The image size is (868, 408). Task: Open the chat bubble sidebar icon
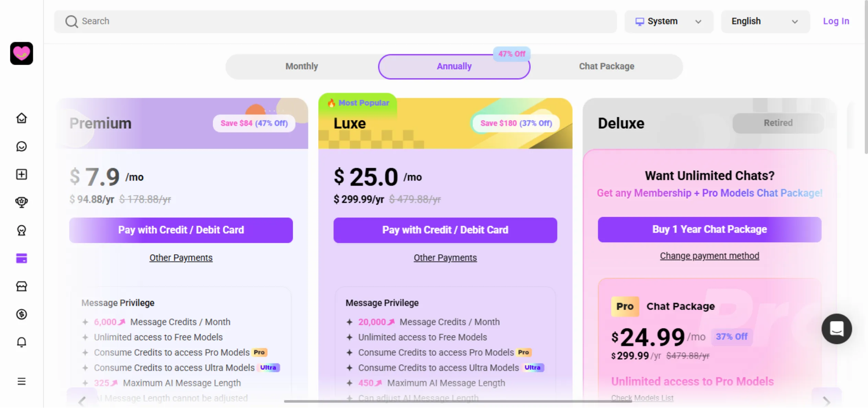click(x=21, y=146)
